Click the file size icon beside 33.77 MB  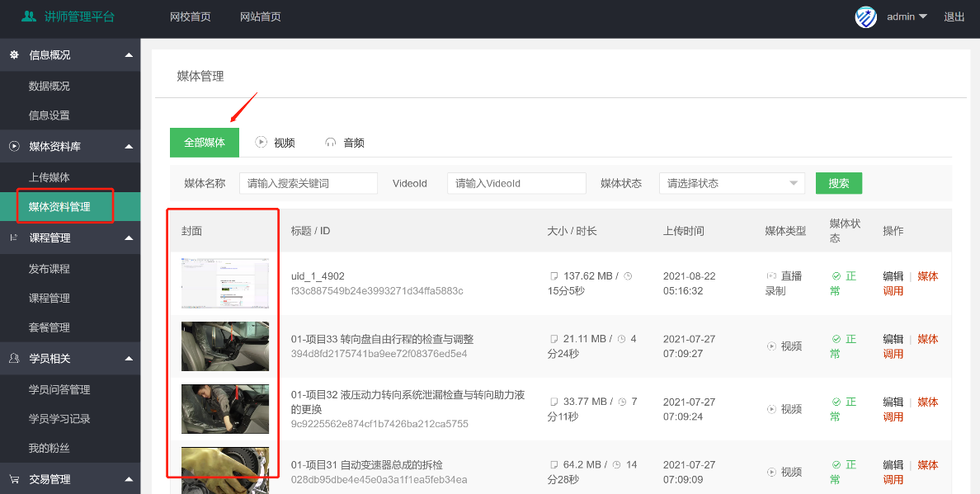pyautogui.click(x=554, y=402)
